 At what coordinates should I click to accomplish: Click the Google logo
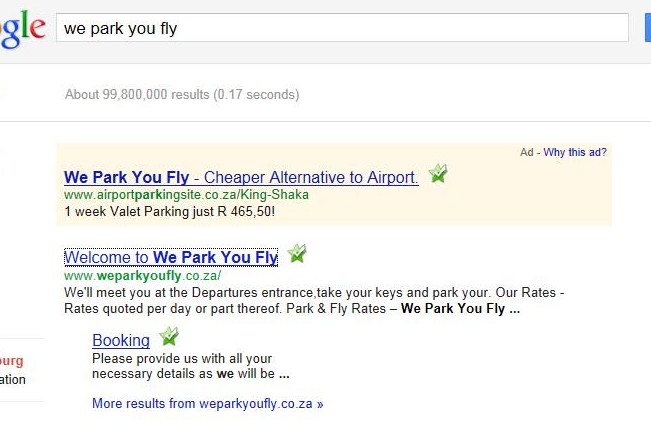tap(22, 30)
